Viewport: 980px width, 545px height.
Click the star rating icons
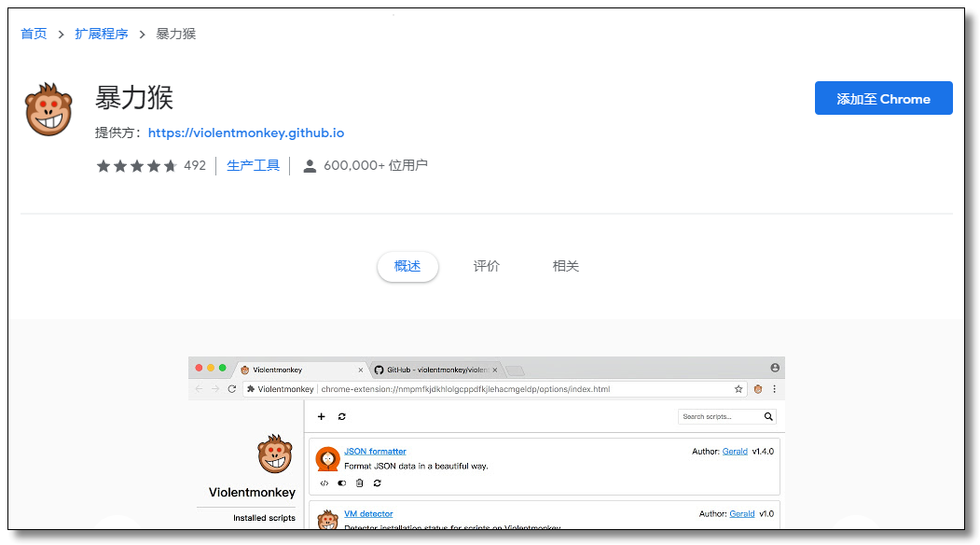pyautogui.click(x=137, y=166)
